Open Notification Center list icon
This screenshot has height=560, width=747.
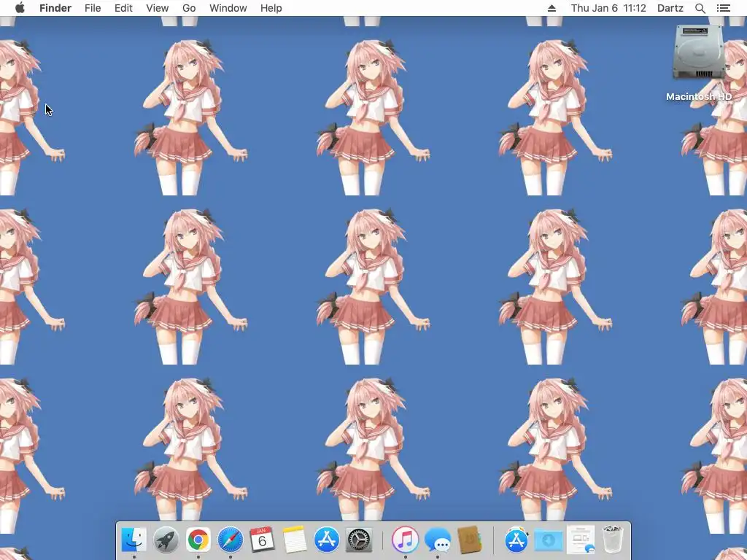[x=723, y=8]
